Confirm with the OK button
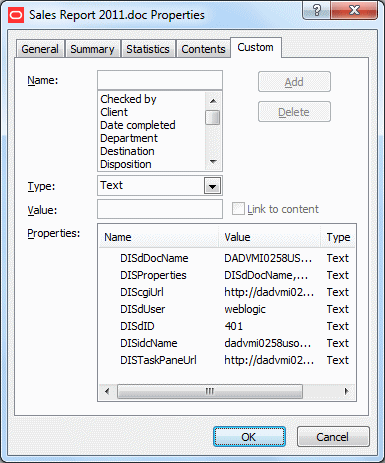Viewport: 385px width, 463px height. 249,437
